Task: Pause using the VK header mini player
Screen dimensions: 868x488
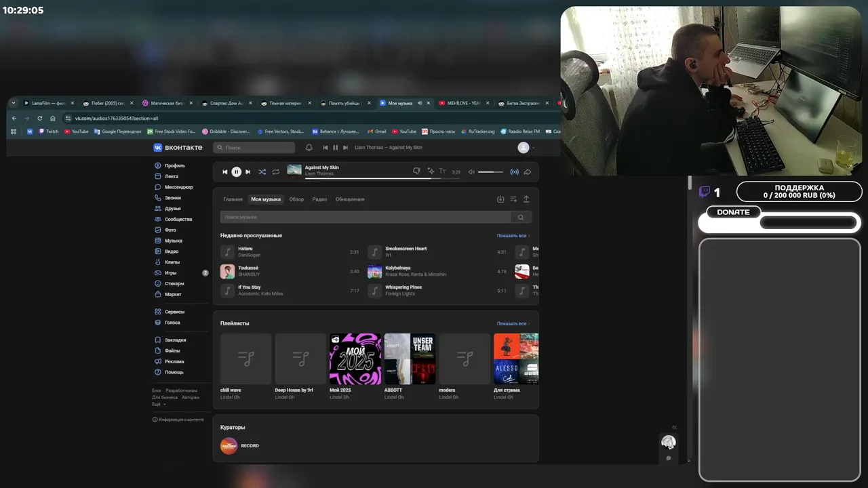Action: pyautogui.click(x=335, y=147)
